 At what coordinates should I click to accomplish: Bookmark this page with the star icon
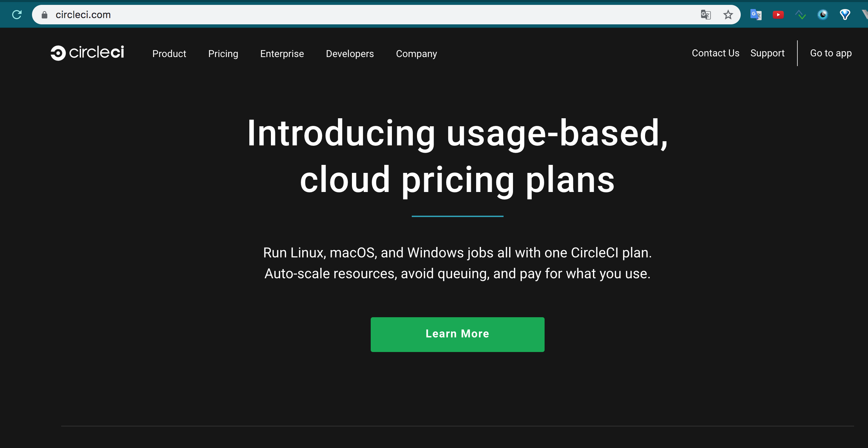click(x=728, y=15)
